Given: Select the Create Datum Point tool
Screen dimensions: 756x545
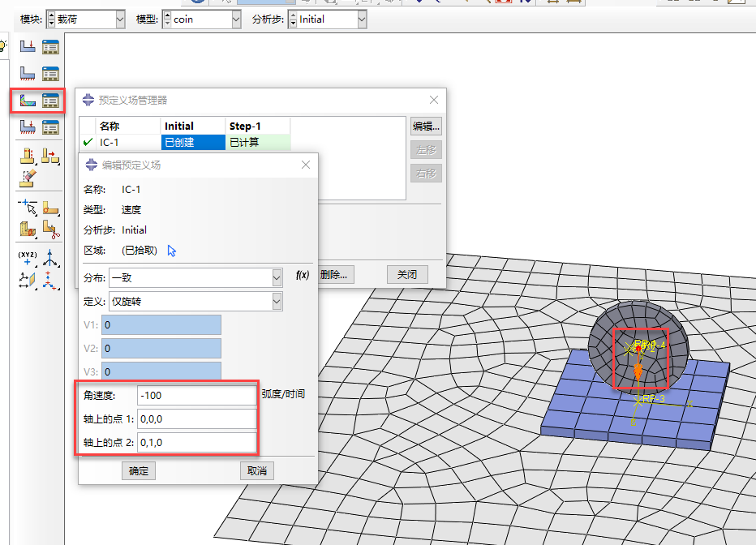Looking at the screenshot, I should click(28, 258).
